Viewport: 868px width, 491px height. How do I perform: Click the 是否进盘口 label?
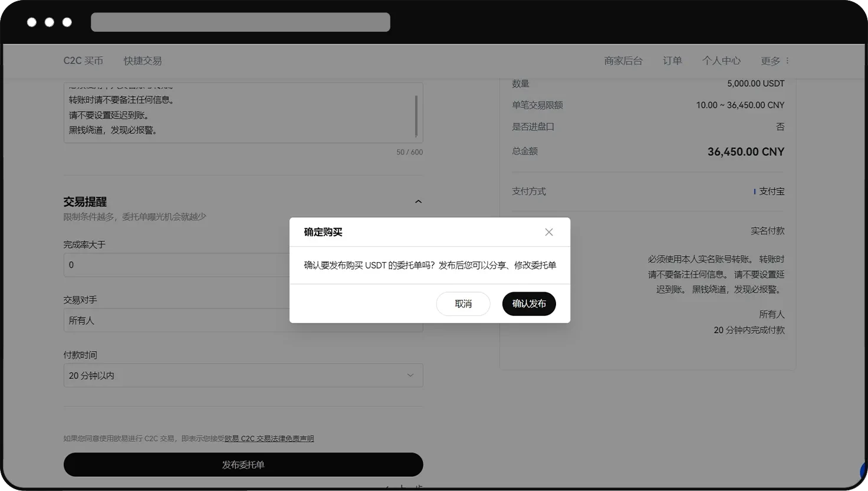[x=533, y=126]
